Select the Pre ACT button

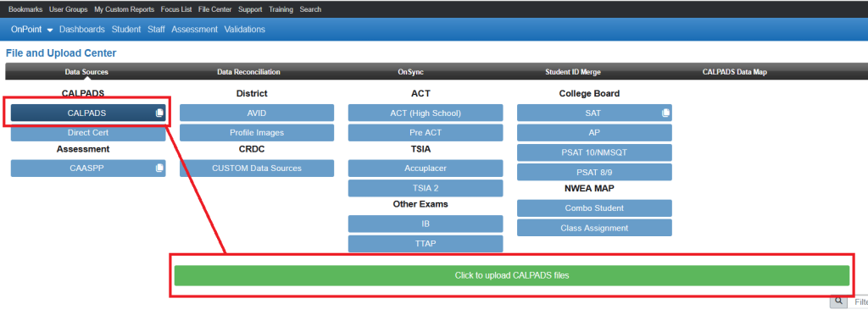(x=426, y=133)
